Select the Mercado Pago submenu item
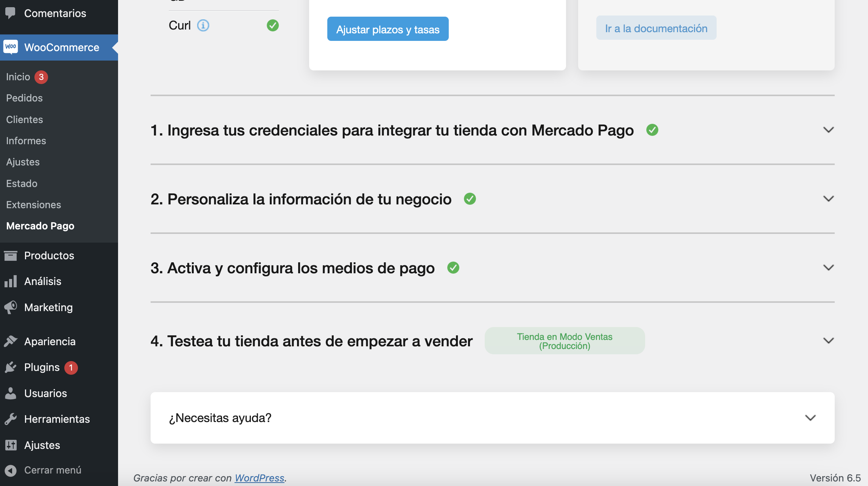868x486 pixels. [40, 226]
